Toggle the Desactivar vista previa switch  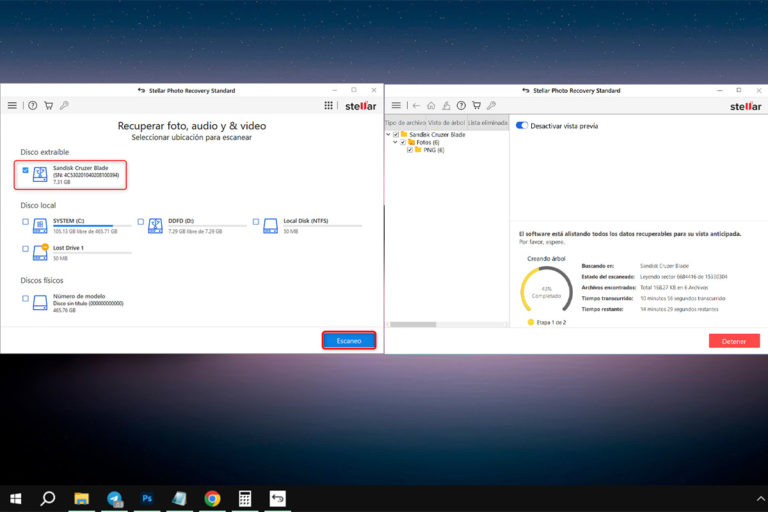tap(521, 126)
